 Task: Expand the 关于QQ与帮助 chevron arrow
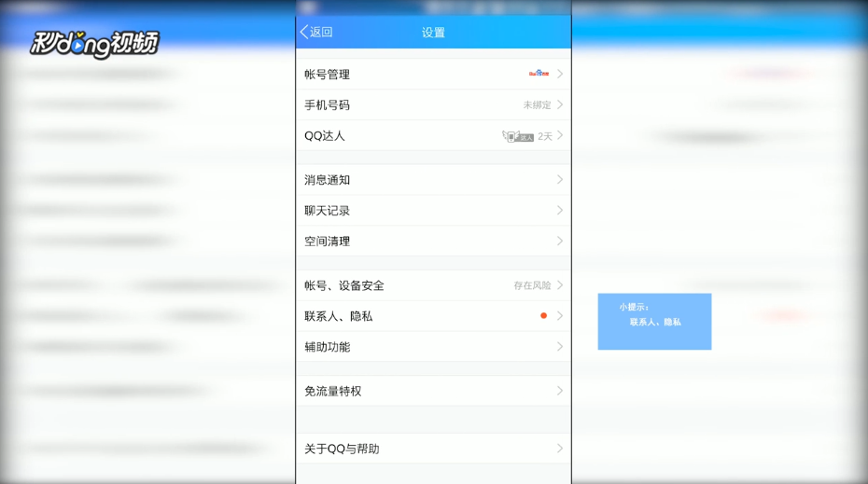click(x=560, y=448)
